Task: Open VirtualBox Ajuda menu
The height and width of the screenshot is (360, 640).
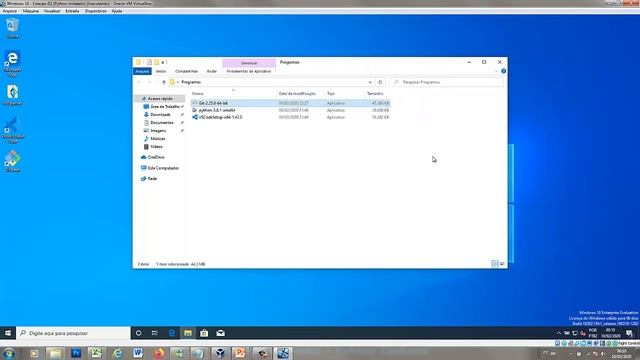Action: tap(117, 11)
